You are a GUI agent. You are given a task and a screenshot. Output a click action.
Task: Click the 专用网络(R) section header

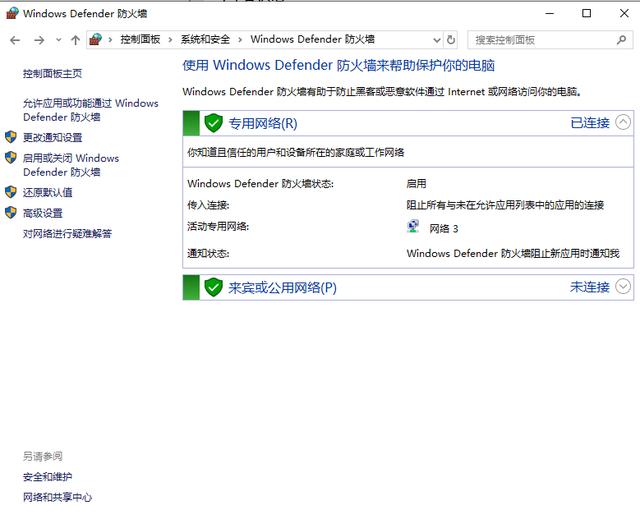408,123
